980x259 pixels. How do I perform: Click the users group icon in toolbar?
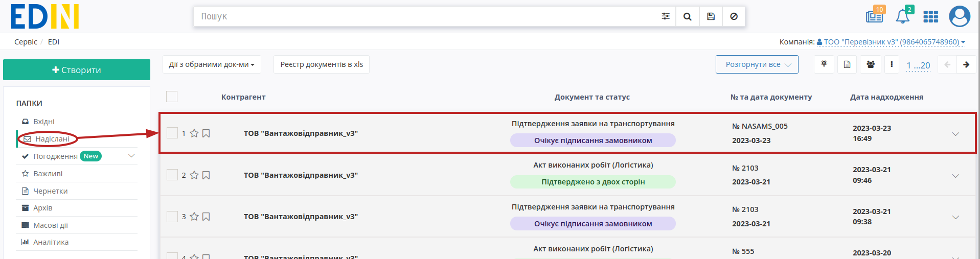pos(871,64)
